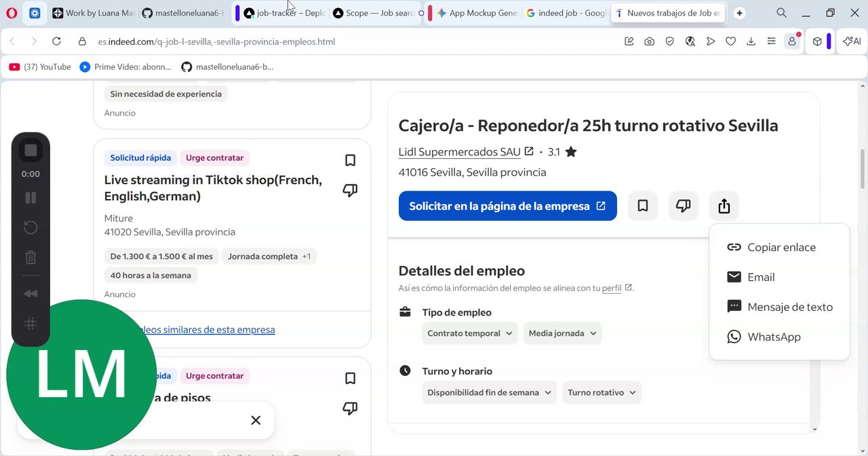Open the Opera main menu icon
Image resolution: width=868 pixels, height=456 pixels.
coord(12,13)
